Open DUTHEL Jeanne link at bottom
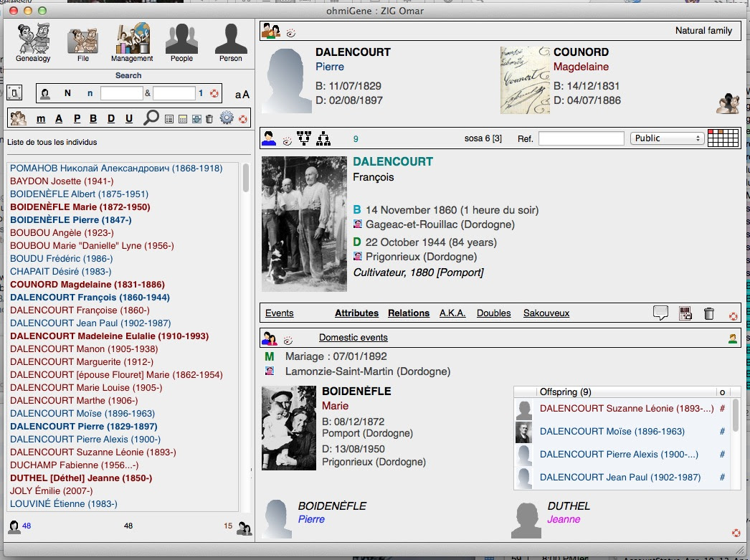The width and height of the screenshot is (750, 560). click(x=569, y=512)
